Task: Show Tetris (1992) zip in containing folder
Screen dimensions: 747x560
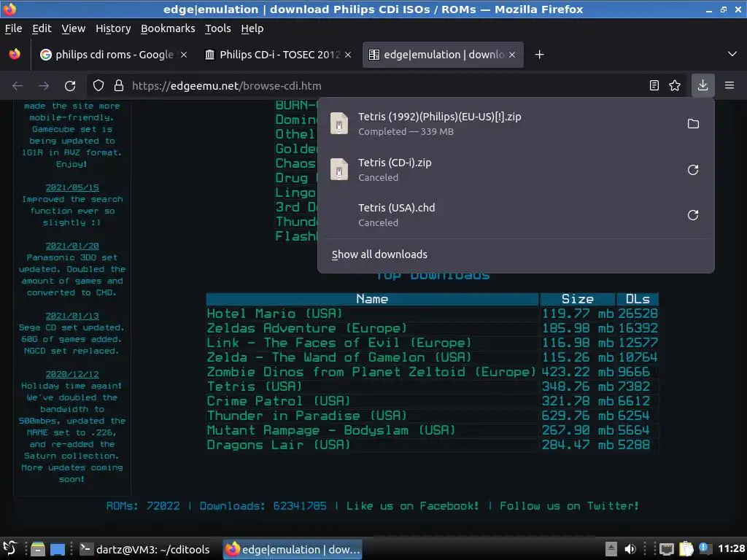Action: 693,124
